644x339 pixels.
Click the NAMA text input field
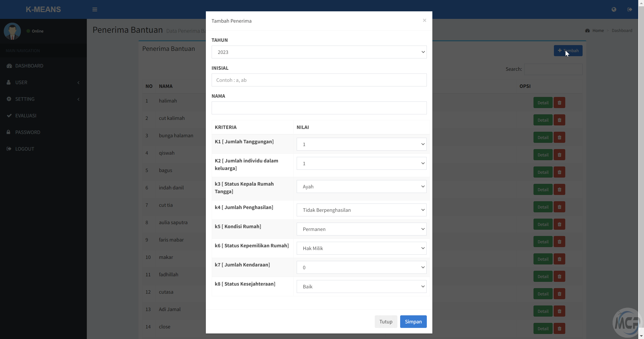click(x=319, y=108)
